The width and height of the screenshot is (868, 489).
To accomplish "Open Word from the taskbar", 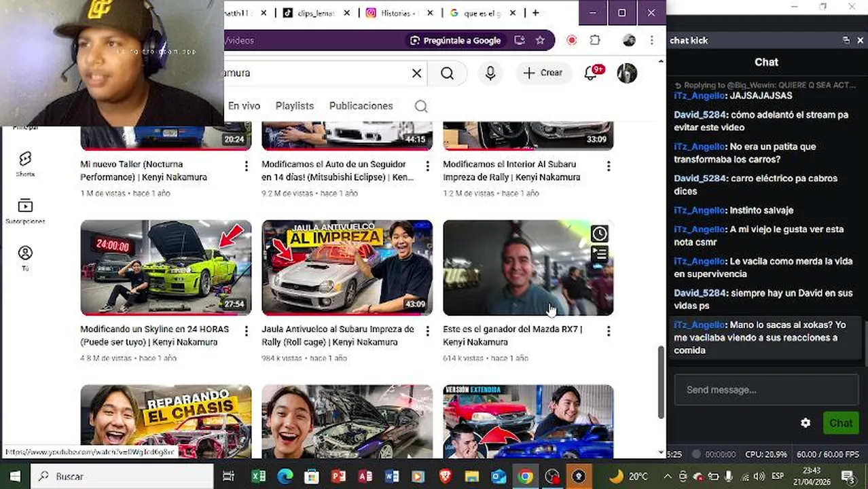I will tap(392, 476).
